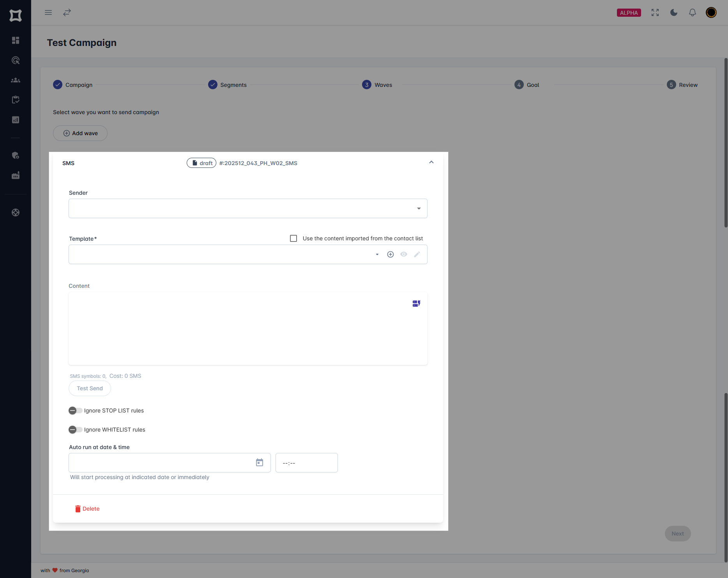
Task: Open the Dashboard panel from the sidebar
Action: coord(16,40)
